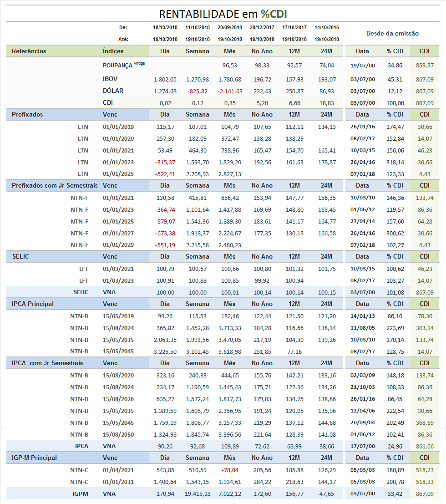Click the RENTABILIDADE em %CDI title
The height and width of the screenshot is (504, 446).
tap(223, 14)
